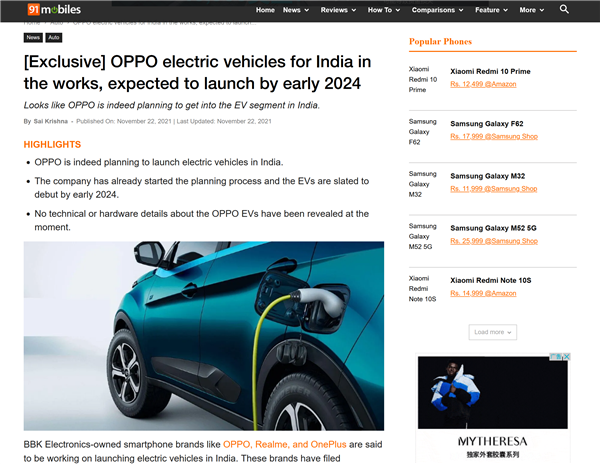The image size is (600, 464).
Task: Open Xiaomi Redmi 10 Prime Amazon price link
Action: click(483, 84)
